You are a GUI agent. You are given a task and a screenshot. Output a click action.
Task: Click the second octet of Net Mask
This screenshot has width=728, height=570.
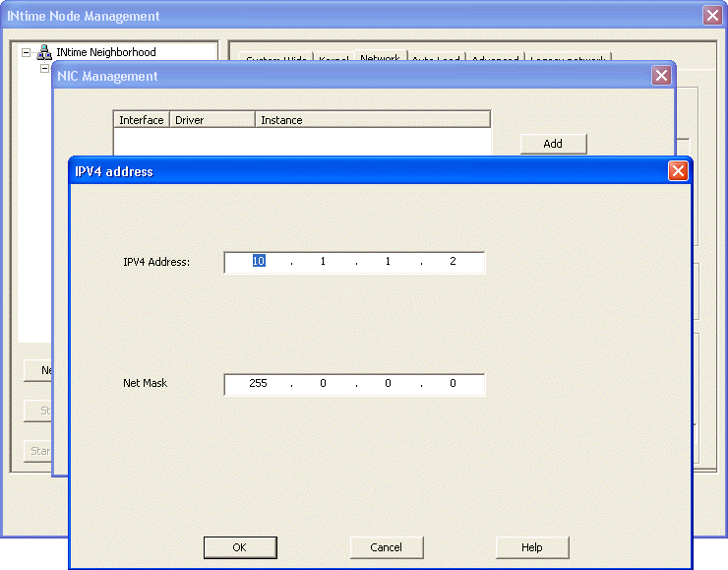(x=323, y=384)
